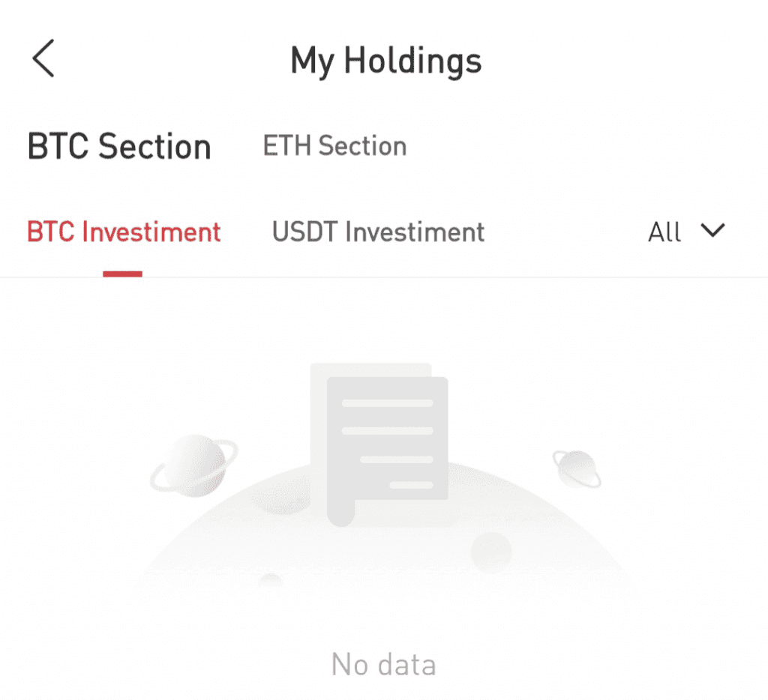Viewport: 768px width, 700px height.
Task: Expand the chevron arrow beside All
Action: point(712,231)
